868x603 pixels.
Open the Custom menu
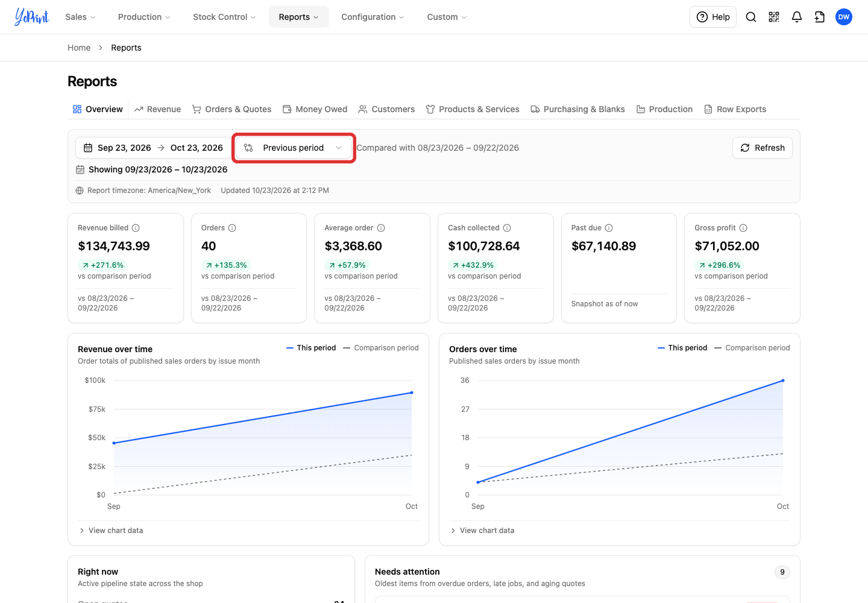click(447, 17)
